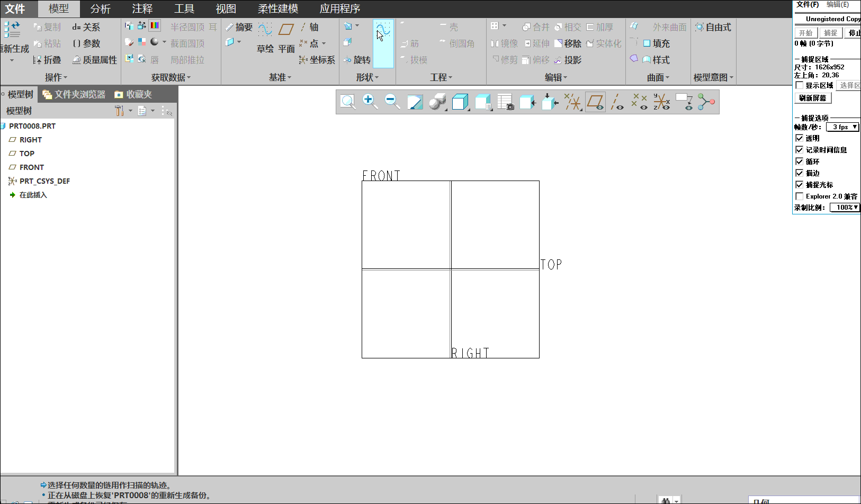This screenshot has width=861, height=504.
Task: Toggle datum plane display visibility
Action: 595,102
